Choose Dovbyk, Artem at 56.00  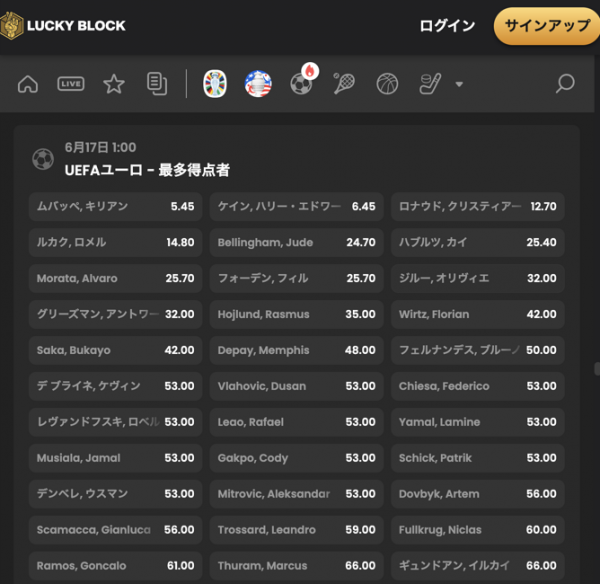click(478, 494)
